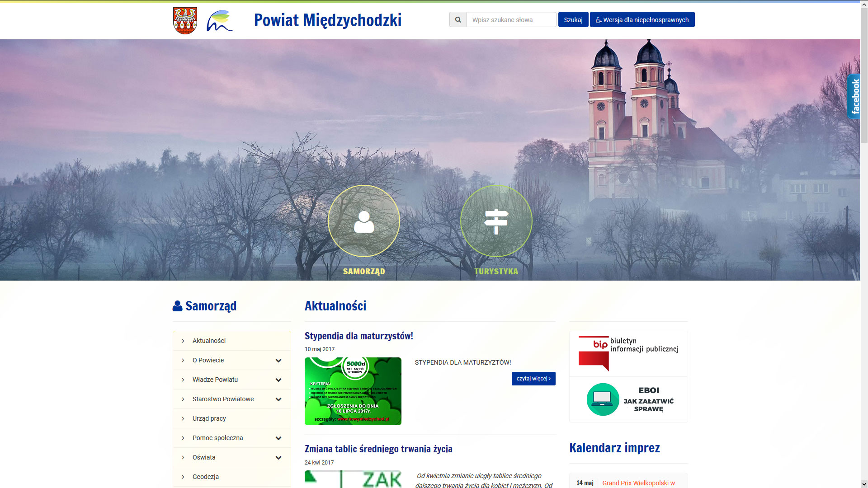Expand the Pomoc społeczna submenu chevron
868x488 pixels.
278,438
